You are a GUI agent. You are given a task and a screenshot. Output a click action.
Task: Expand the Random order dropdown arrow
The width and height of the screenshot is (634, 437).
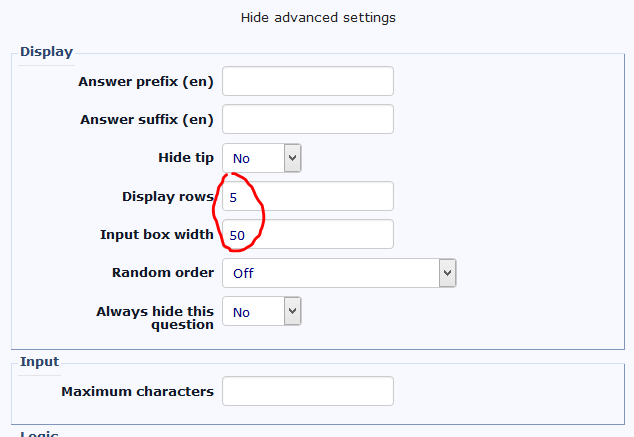(447, 272)
